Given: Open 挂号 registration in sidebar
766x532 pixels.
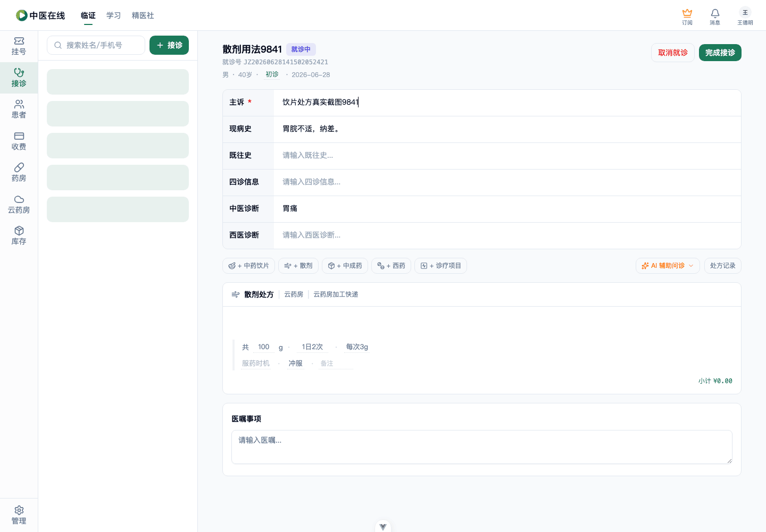Looking at the screenshot, I should (19, 46).
